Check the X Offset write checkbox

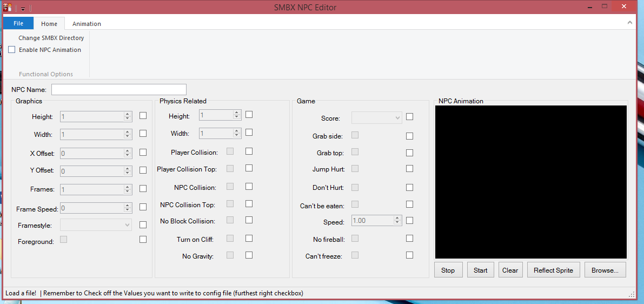tap(143, 153)
